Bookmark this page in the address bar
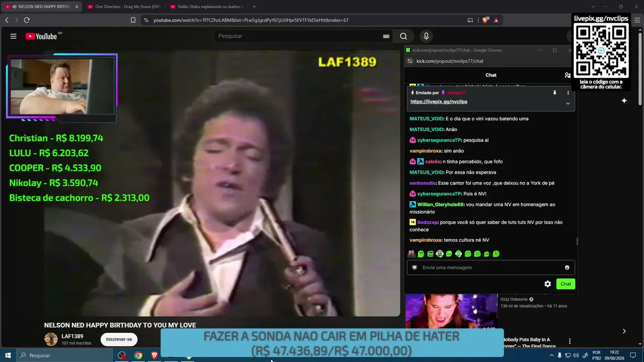644x362 pixels. point(133,20)
